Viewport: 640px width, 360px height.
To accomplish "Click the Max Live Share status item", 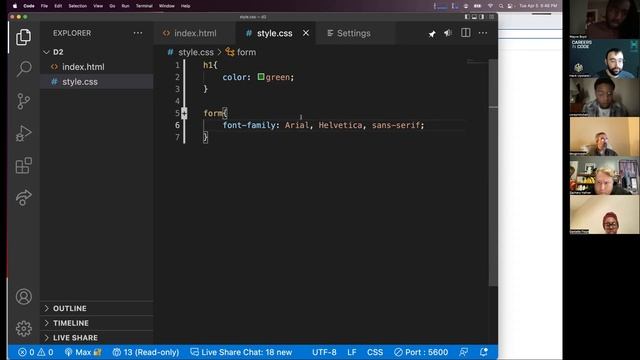I will coord(83,352).
